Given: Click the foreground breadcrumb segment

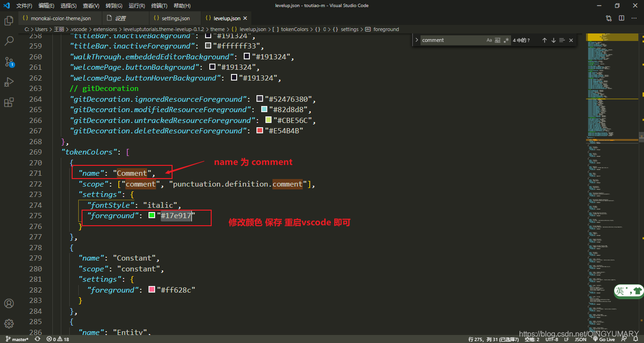Looking at the screenshot, I should pyautogui.click(x=386, y=29).
